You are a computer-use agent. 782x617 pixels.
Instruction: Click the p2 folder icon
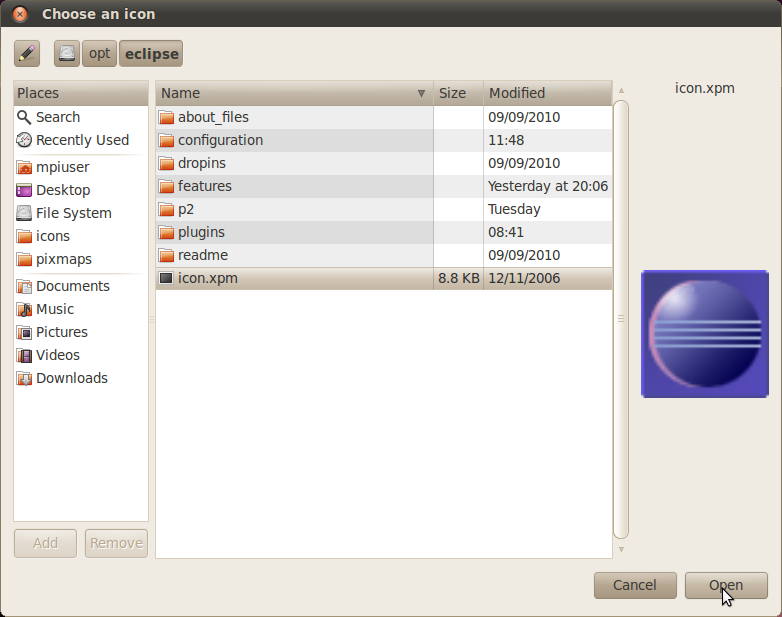[x=166, y=209]
